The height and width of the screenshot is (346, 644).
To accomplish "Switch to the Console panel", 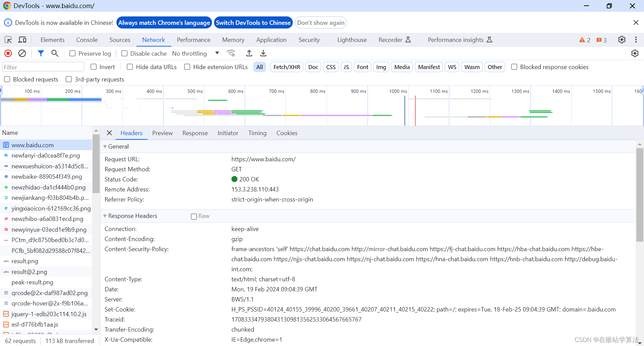I will pos(87,40).
